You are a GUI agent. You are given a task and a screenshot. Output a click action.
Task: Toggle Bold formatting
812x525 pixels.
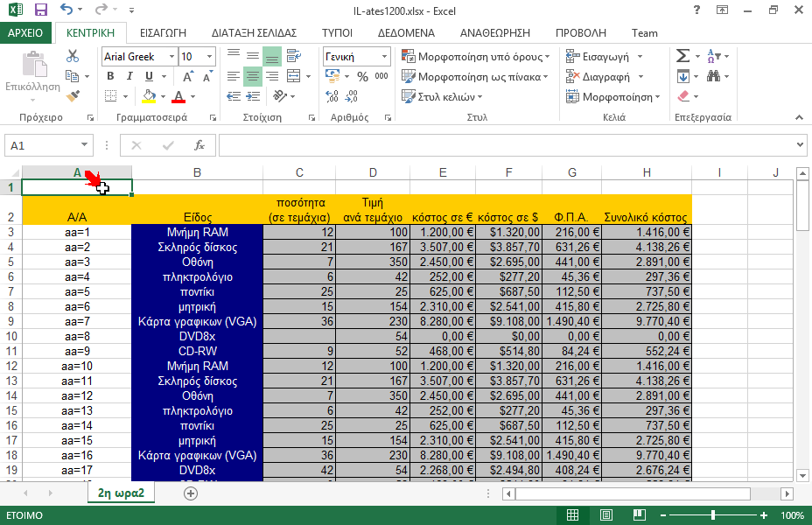click(x=110, y=76)
